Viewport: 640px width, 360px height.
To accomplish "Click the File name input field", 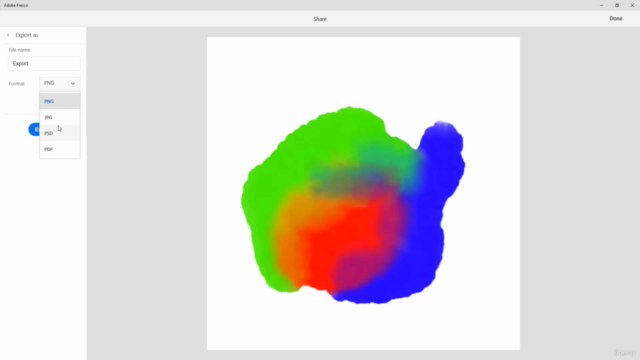I will pos(44,64).
